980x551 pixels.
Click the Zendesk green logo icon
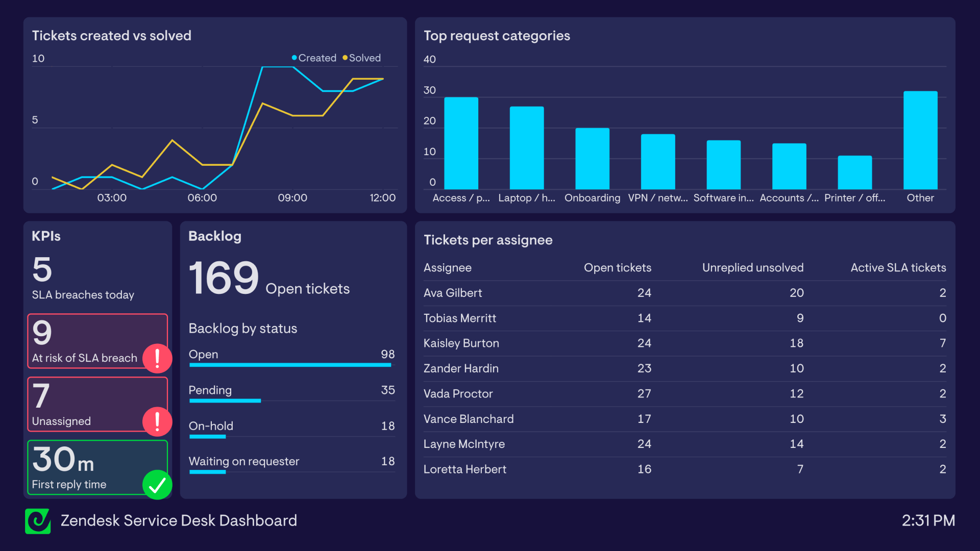38,521
